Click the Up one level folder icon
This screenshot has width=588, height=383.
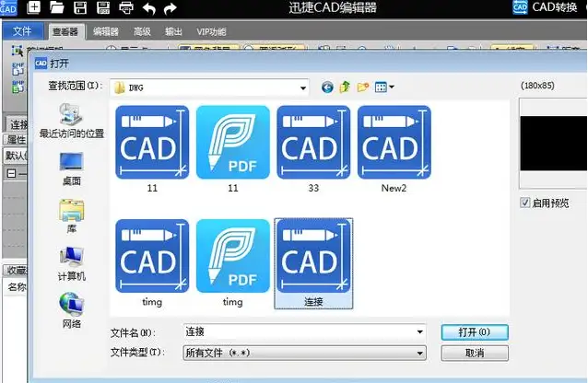pos(345,87)
